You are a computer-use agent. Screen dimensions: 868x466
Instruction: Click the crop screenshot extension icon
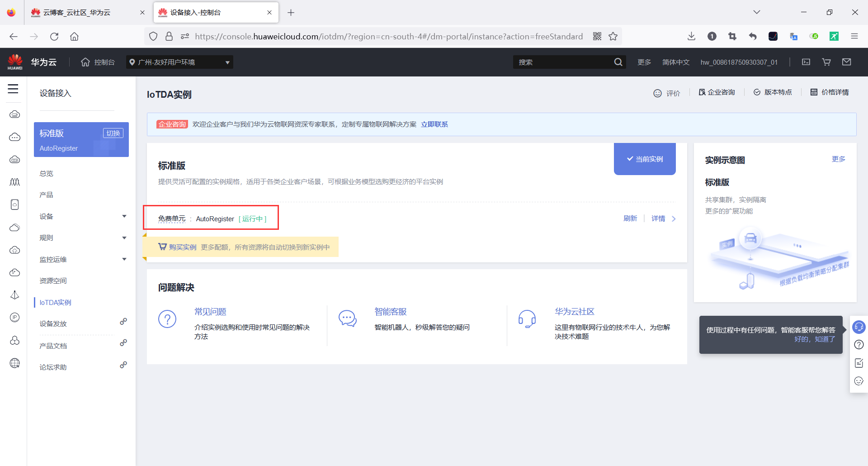(732, 37)
